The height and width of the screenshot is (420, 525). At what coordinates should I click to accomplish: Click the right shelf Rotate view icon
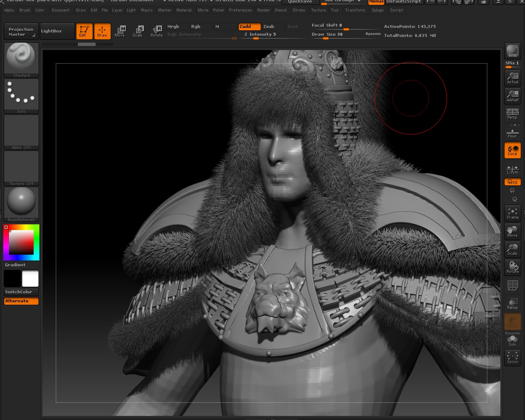click(512, 267)
